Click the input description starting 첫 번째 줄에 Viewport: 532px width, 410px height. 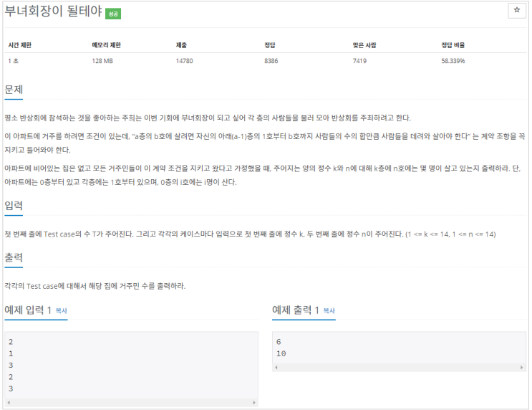pos(250,234)
